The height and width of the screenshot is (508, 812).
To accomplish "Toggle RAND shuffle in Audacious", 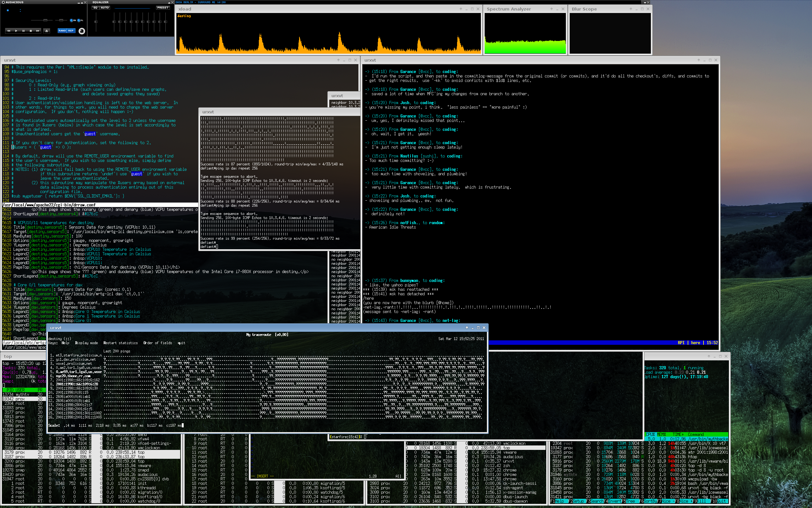I will click(62, 30).
